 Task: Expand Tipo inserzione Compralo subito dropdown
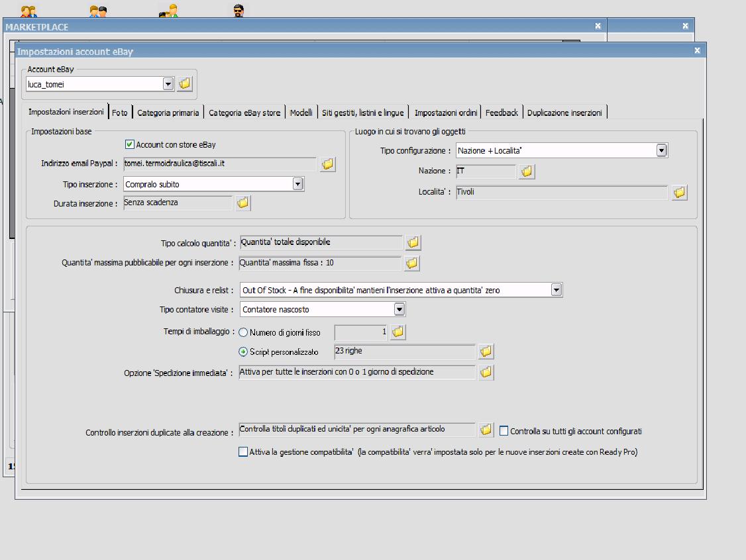298,184
